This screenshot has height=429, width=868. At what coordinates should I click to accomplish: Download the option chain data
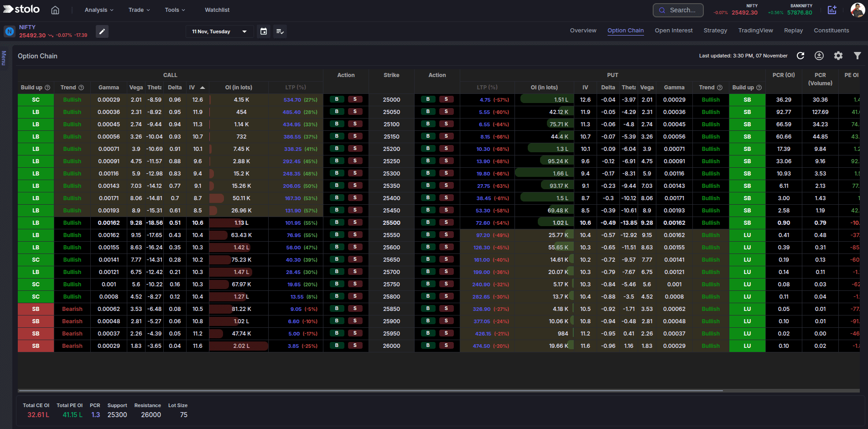[819, 56]
